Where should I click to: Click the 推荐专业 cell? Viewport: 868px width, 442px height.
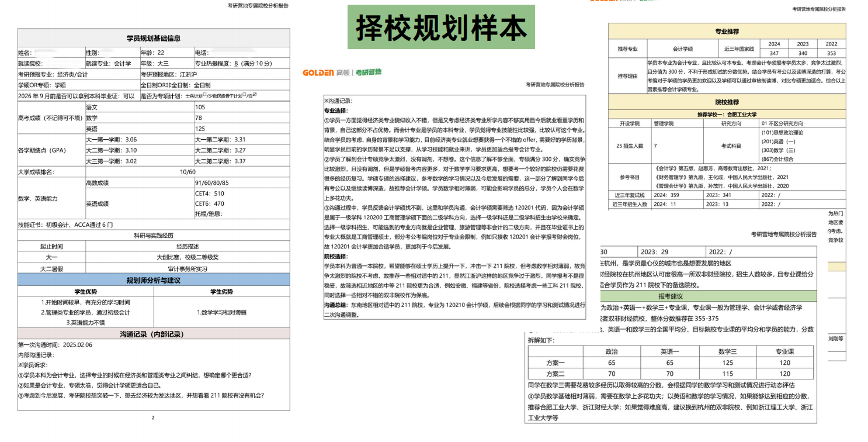[x=628, y=49]
